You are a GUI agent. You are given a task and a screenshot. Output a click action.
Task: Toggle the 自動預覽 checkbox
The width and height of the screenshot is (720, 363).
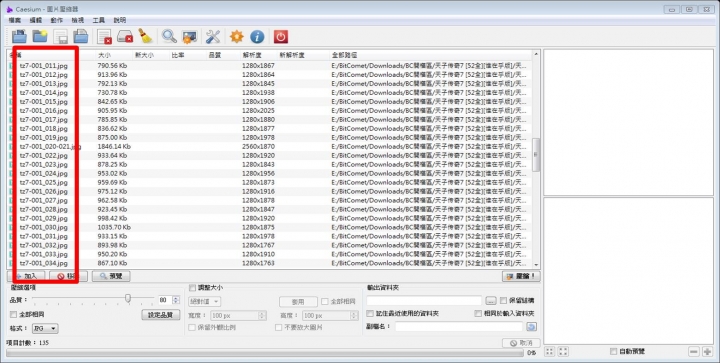(613, 351)
